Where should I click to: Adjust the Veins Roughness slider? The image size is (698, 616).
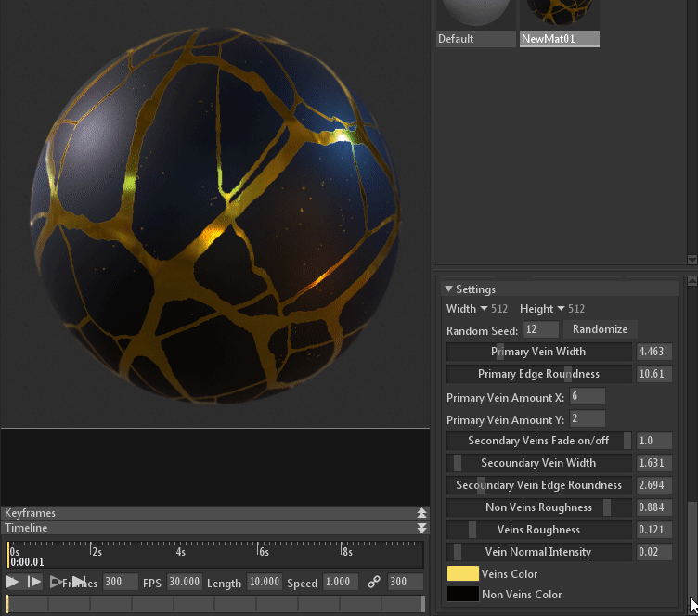[539, 530]
